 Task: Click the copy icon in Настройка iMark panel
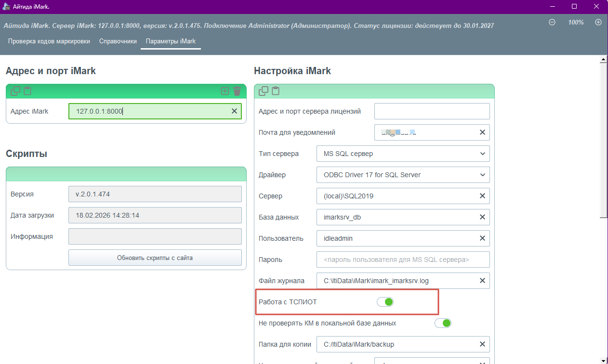pos(264,91)
